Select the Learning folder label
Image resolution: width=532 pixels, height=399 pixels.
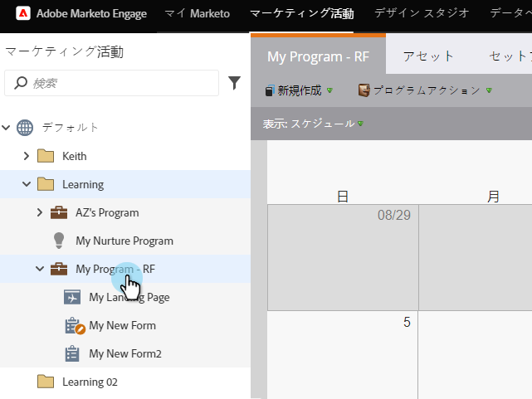click(83, 184)
